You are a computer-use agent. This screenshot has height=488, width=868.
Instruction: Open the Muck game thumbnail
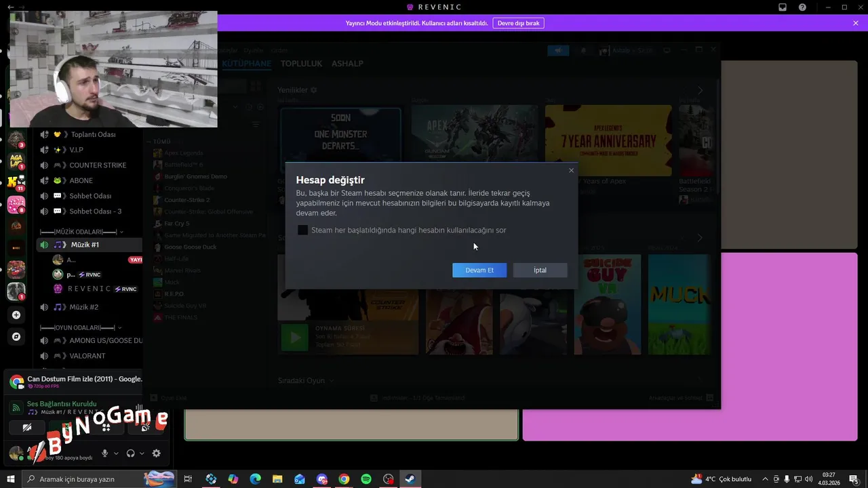[x=679, y=304]
